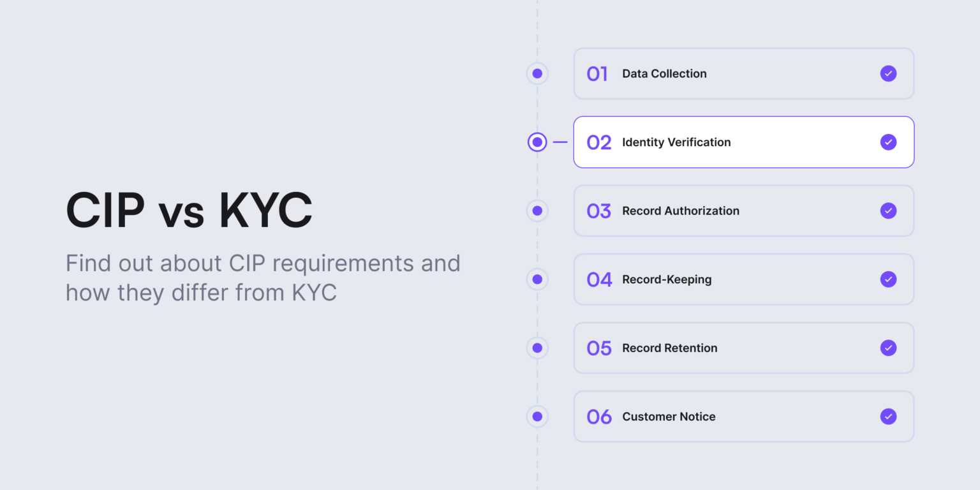Expand the Record Authorization card
This screenshot has height=490, width=980.
(x=743, y=211)
